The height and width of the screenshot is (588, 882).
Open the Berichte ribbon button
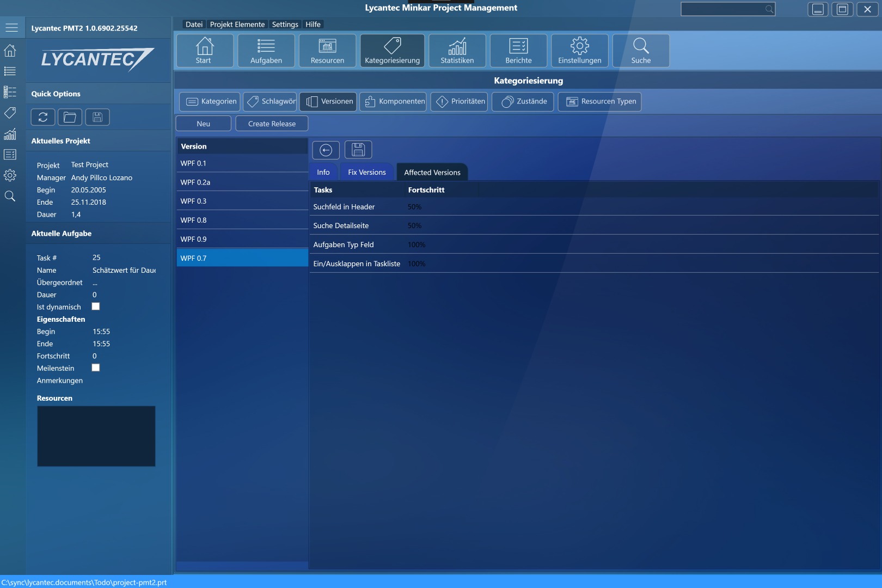pos(518,51)
